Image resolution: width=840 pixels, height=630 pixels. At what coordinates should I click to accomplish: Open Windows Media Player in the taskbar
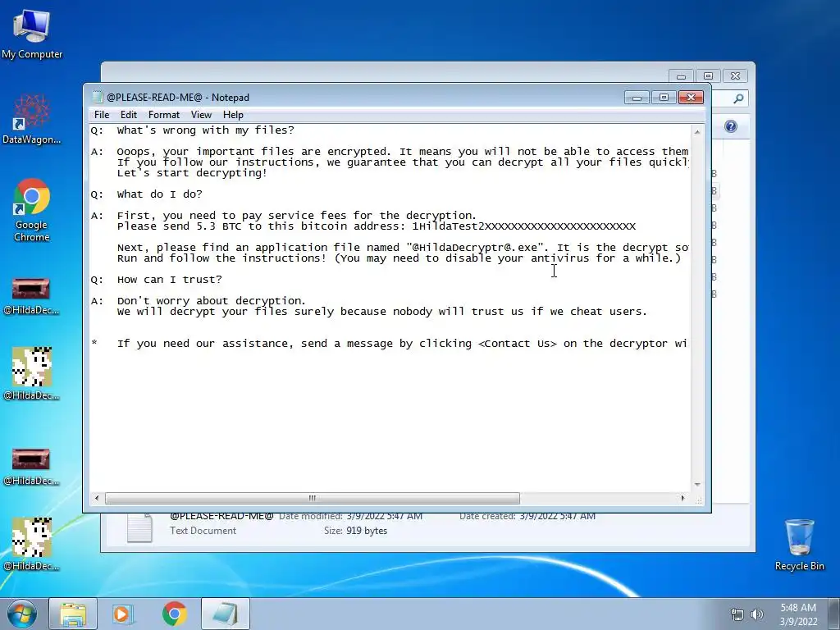[x=123, y=614]
